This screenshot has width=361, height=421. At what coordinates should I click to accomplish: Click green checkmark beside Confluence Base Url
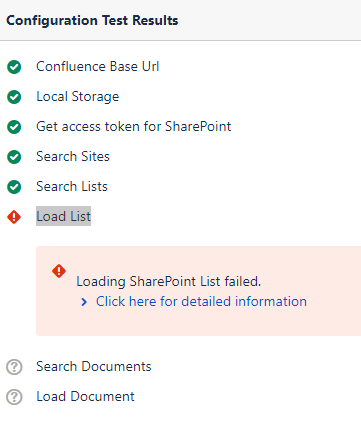click(x=14, y=67)
